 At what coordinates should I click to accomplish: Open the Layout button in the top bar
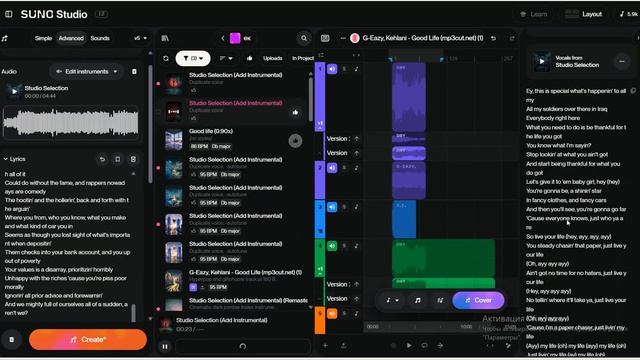(x=584, y=14)
